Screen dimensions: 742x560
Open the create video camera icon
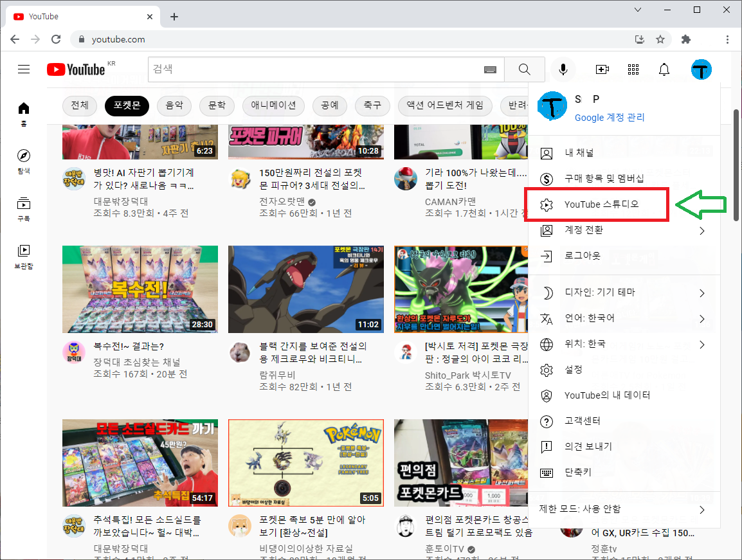click(602, 69)
